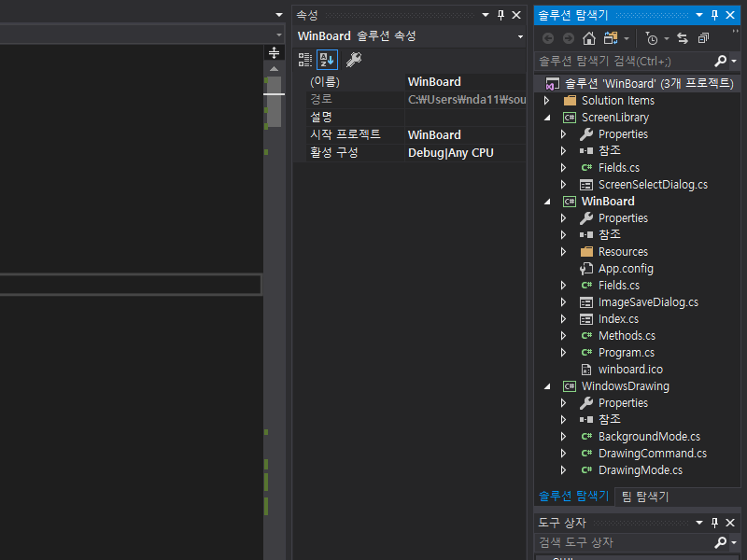747x560 pixels.
Task: Select the 솔루션 'WinBoard' root node
Action: click(x=649, y=83)
